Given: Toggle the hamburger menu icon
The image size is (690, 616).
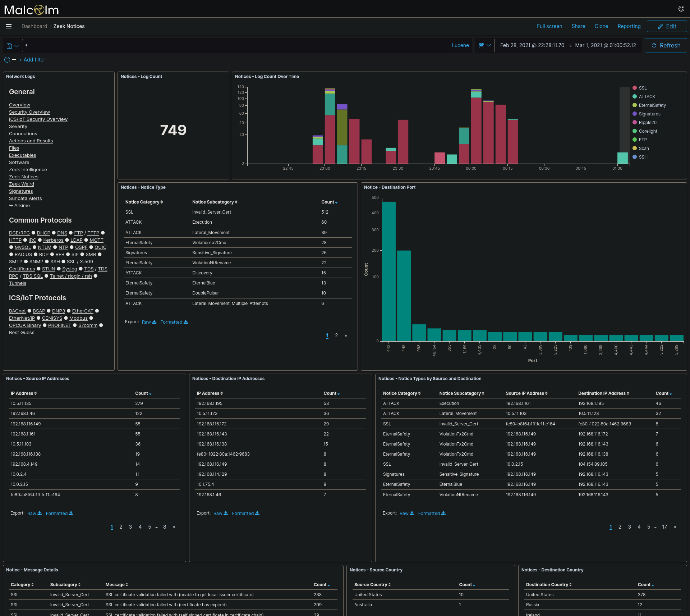Looking at the screenshot, I should pyautogui.click(x=9, y=26).
